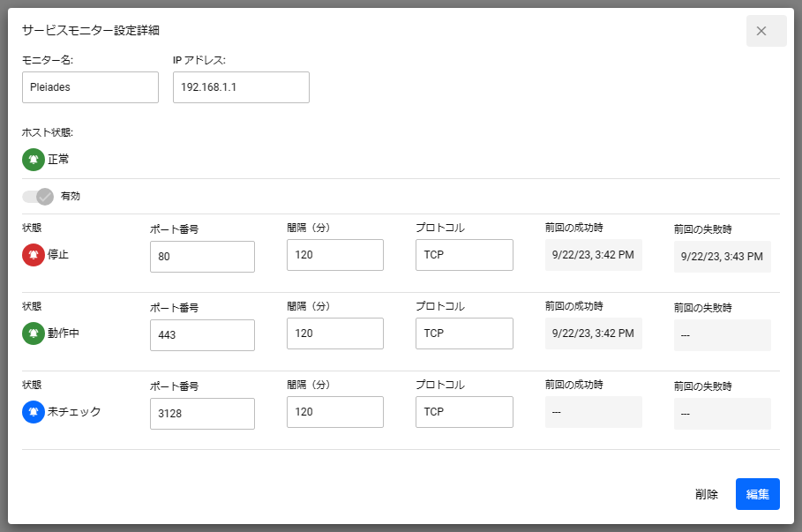Screen dimensions: 802x532
Task: Click the IP アドレス field 192.168.1.1
Action: [x=241, y=87]
